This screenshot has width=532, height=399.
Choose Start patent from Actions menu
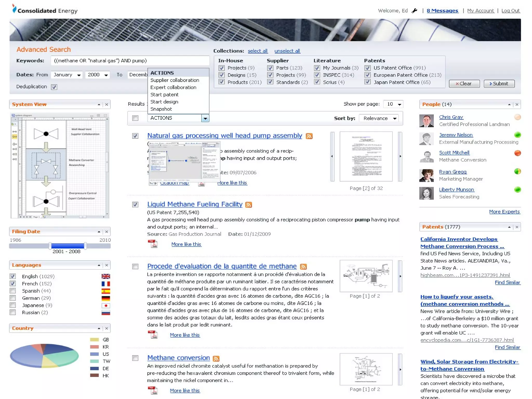164,95
